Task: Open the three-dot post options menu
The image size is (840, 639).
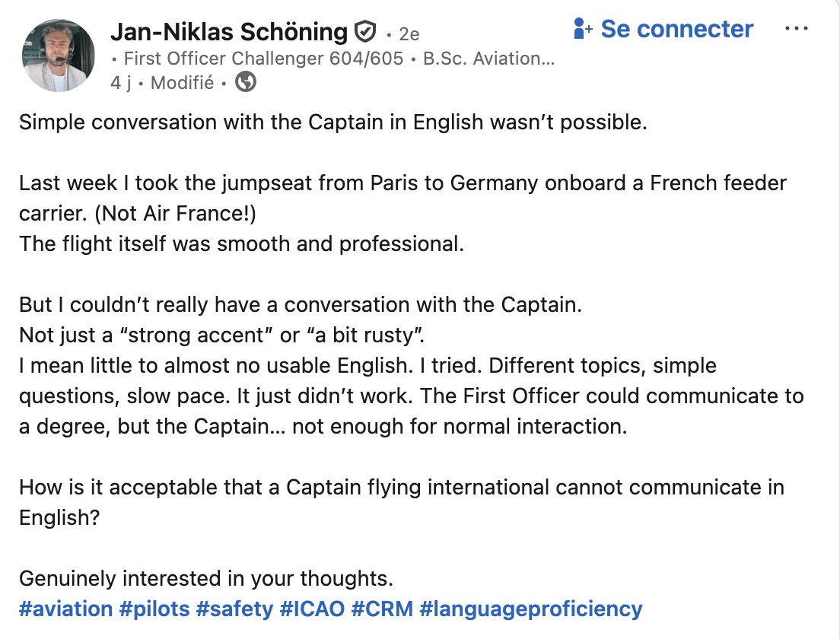Action: [x=796, y=29]
